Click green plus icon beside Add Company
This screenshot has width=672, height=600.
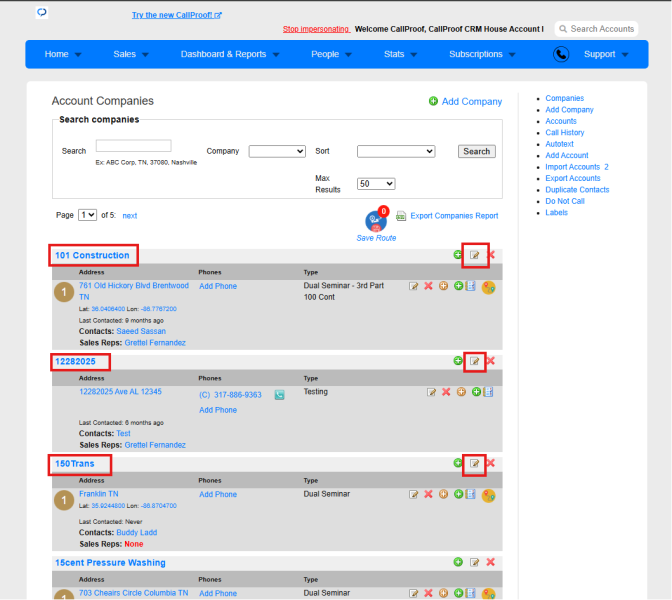pyautogui.click(x=433, y=101)
